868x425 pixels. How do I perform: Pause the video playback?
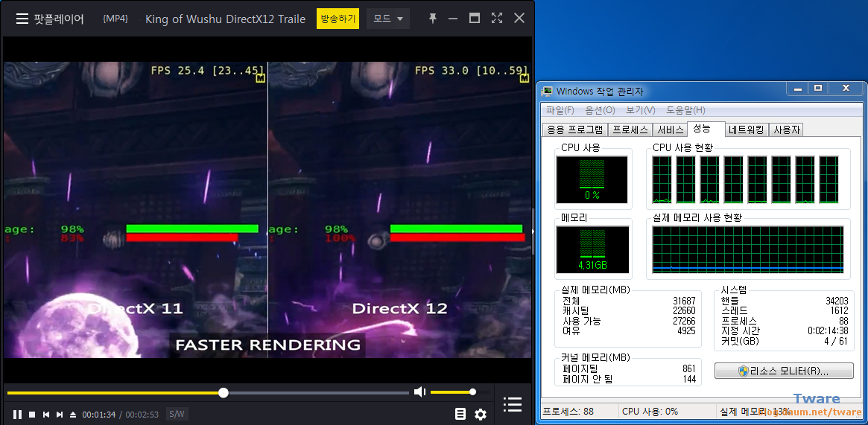[x=17, y=414]
